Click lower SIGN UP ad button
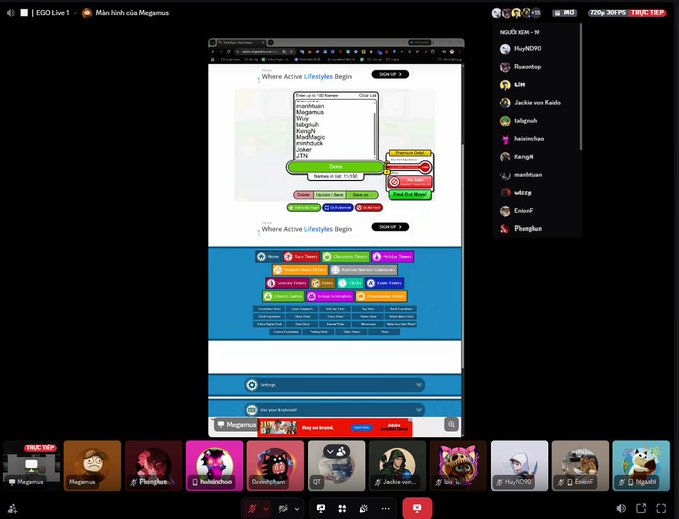 (x=390, y=227)
